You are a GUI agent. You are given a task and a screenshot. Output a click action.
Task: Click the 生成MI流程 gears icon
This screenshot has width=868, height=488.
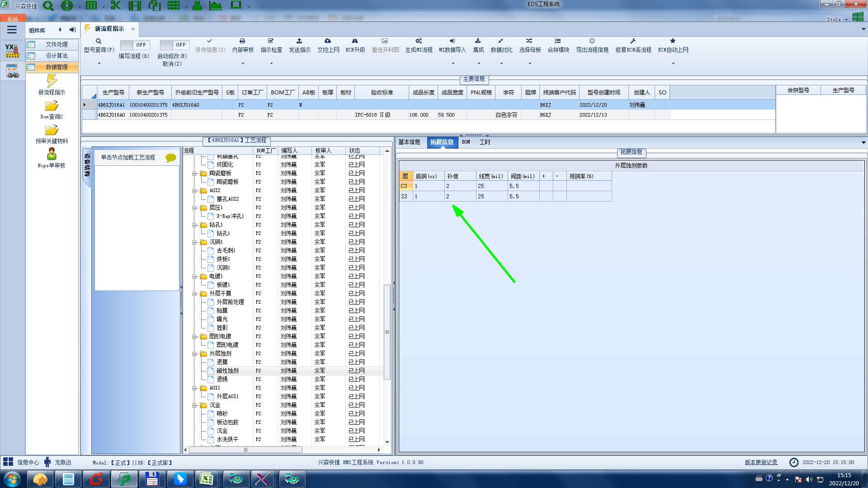pyautogui.click(x=419, y=41)
